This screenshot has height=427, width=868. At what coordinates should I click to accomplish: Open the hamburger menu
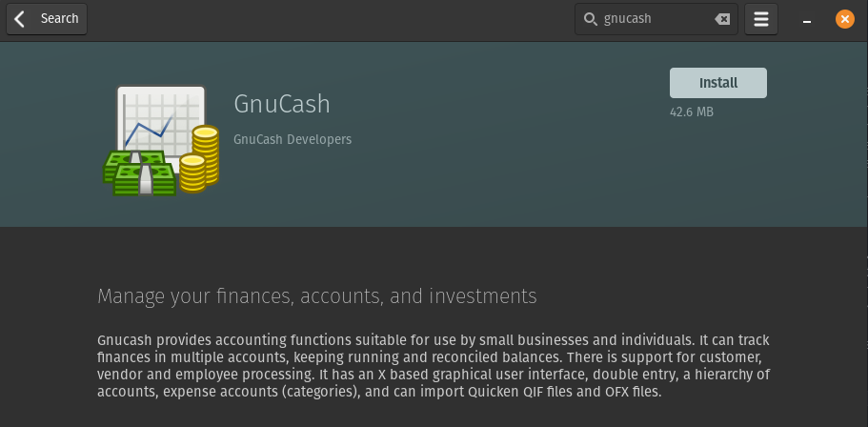pyautogui.click(x=761, y=19)
